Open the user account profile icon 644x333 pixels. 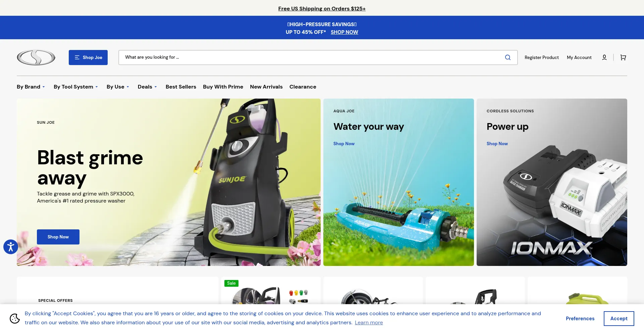(x=604, y=57)
